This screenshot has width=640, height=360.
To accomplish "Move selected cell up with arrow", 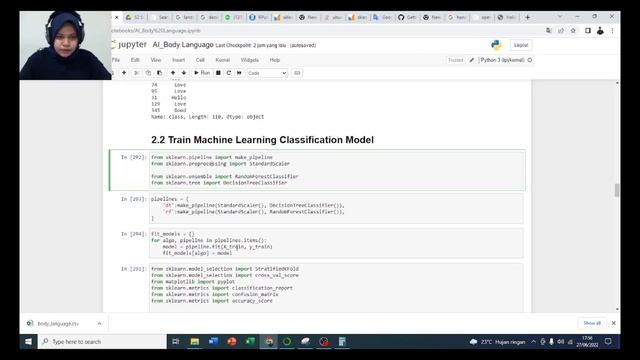I will point(173,73).
